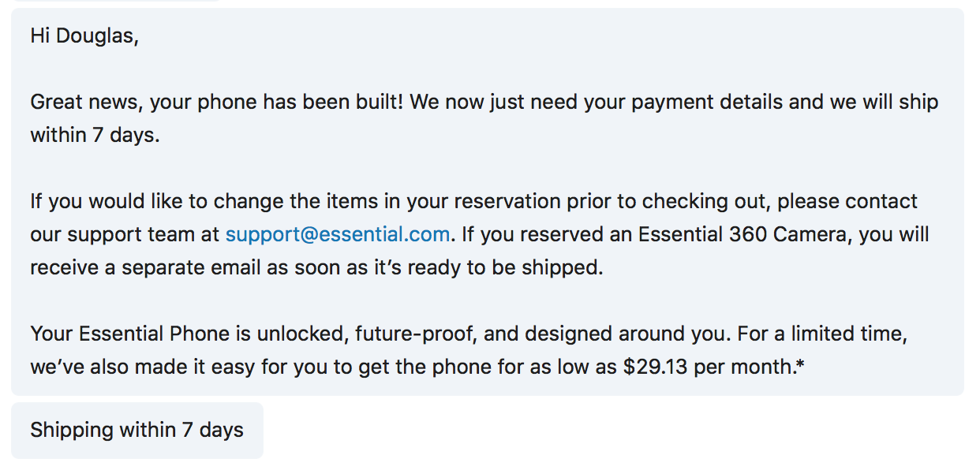Click the words "For a limited time,"
Screen dimensions: 980x470
pos(821,334)
